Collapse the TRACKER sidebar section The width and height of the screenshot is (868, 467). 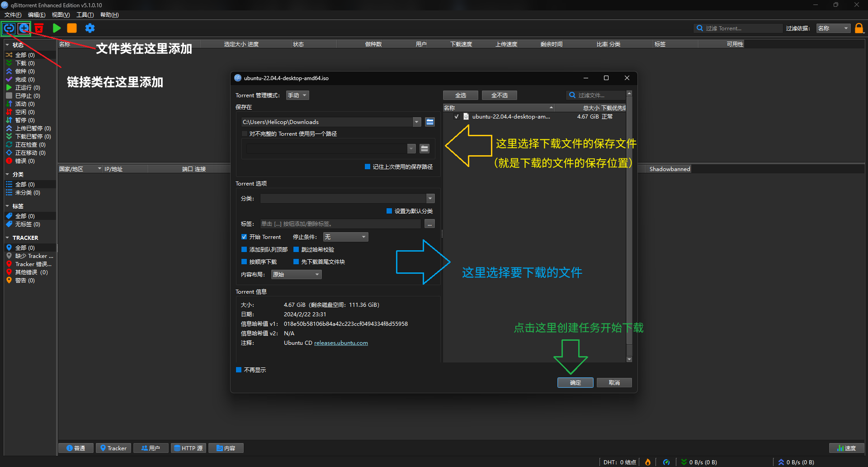(x=7, y=238)
